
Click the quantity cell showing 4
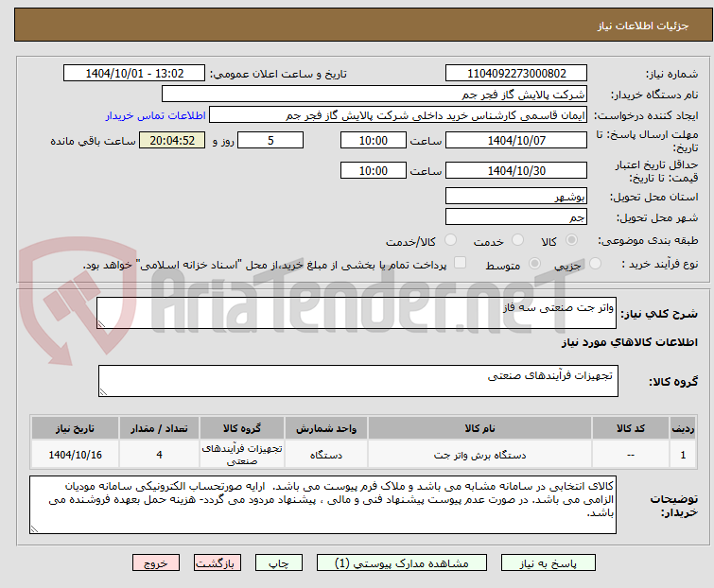[159, 455]
